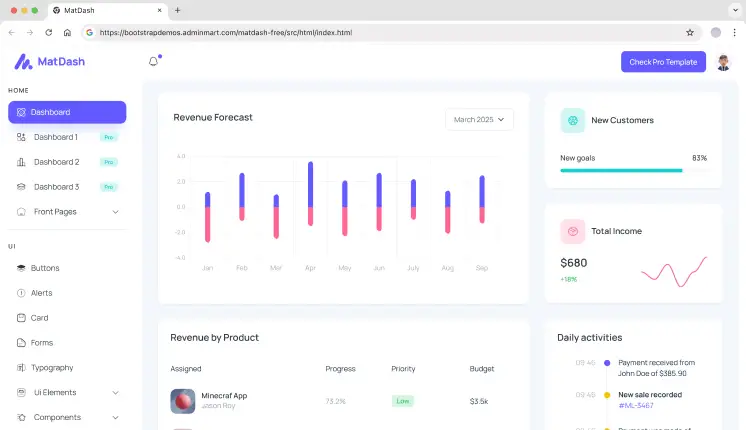Viewport: 746px width, 430px height.
Task: Expand the Front Pages menu
Action: (x=67, y=212)
